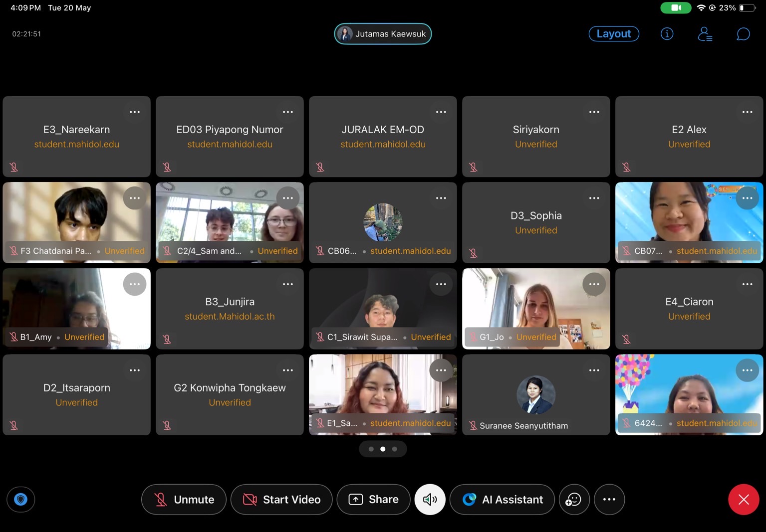Screen dimensions: 766x532
Task: Toggle the speaker audio button
Action: pyautogui.click(x=430, y=499)
